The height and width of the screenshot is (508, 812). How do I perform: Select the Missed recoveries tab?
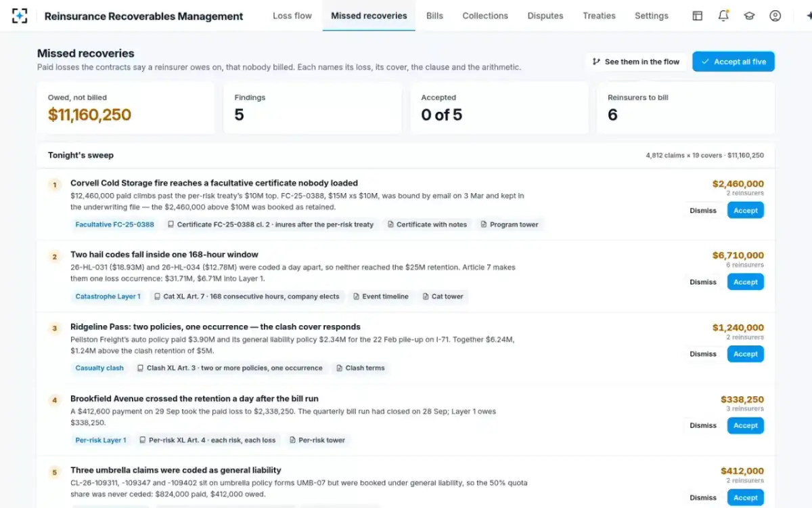(x=369, y=16)
